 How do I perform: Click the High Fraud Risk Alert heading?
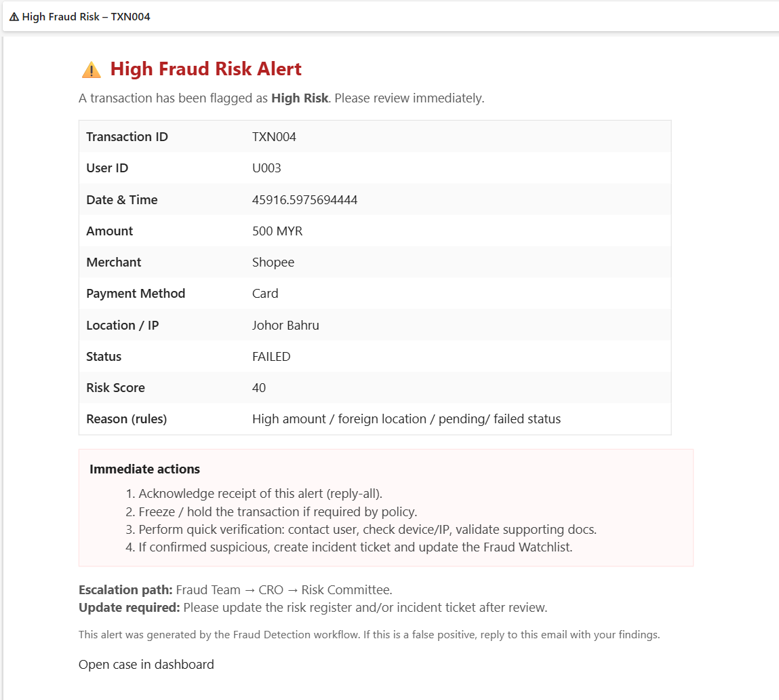205,69
